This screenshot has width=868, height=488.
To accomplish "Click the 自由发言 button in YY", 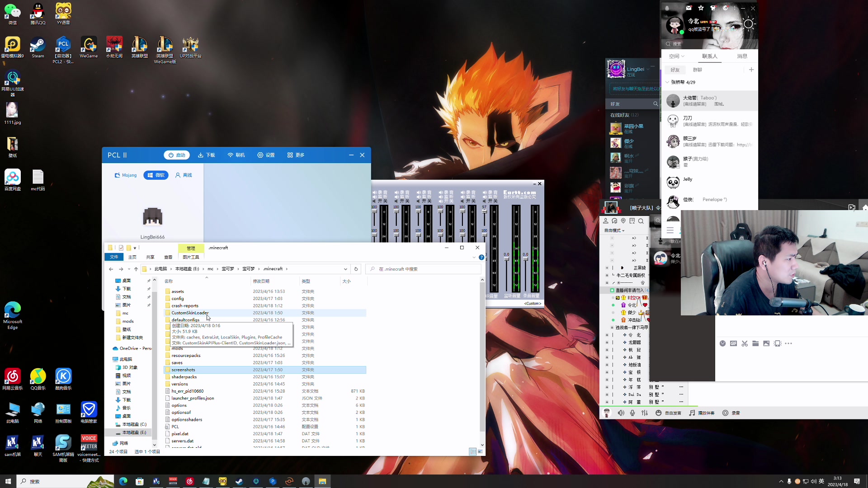I will (669, 413).
